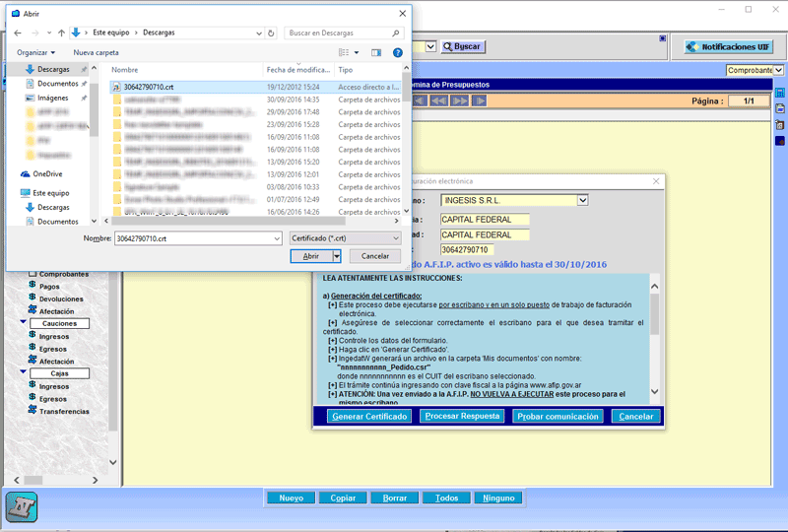Go to last page using the navigation arrow

pos(479,100)
